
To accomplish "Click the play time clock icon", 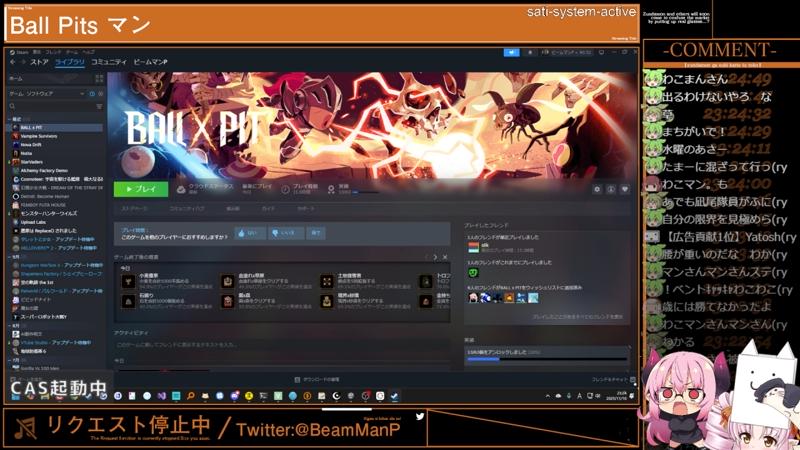I will (285, 189).
